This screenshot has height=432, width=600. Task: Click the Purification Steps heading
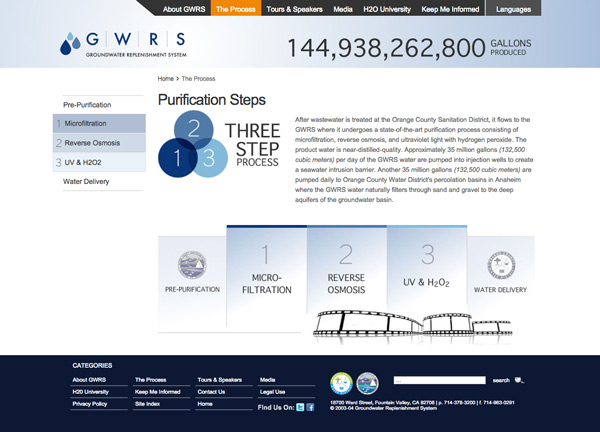212,100
